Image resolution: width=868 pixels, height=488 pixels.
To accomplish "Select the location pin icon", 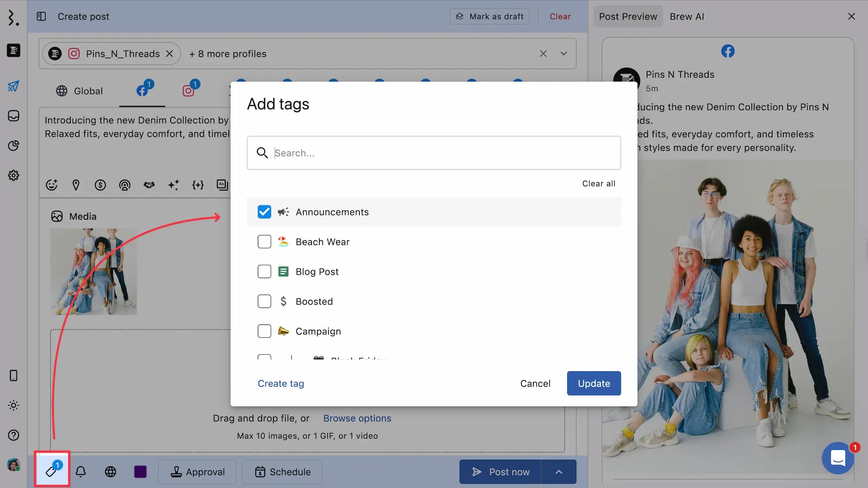I will coord(76,185).
